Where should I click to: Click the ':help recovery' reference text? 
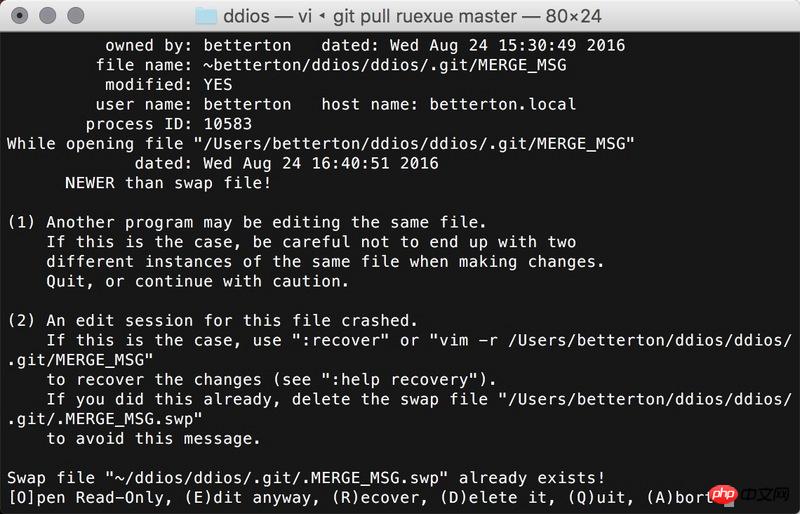click(399, 379)
